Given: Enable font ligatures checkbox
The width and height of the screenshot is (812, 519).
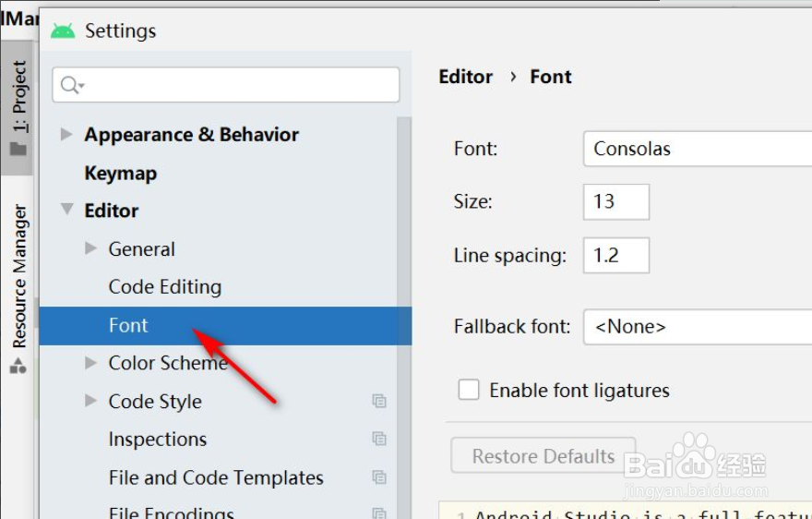Looking at the screenshot, I should 470,390.
